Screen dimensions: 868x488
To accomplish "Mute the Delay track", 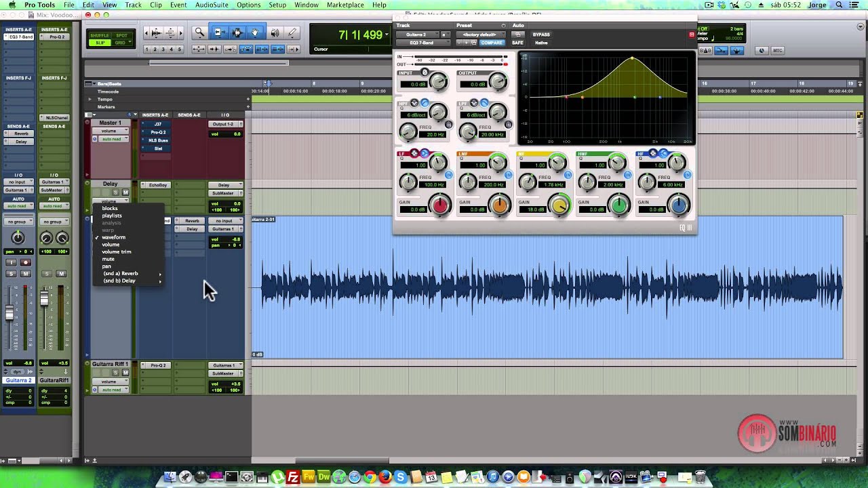I will (x=125, y=192).
